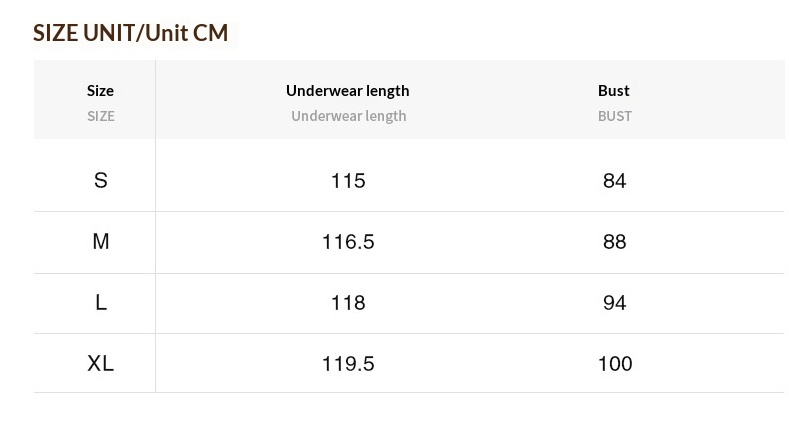Viewport: 789px width, 438px height.
Task: Click the gray uppercase 'BUST' subheader
Action: click(614, 116)
